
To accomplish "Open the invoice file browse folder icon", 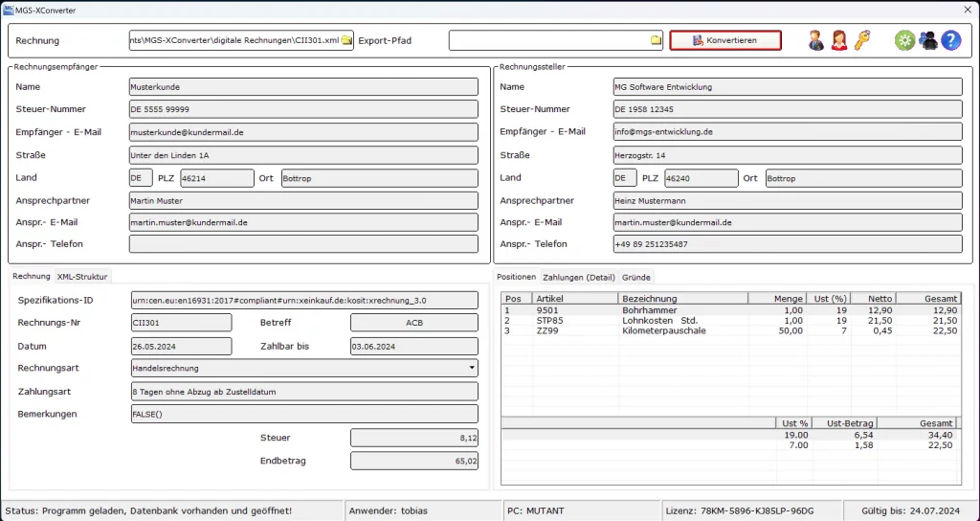I will coord(346,40).
